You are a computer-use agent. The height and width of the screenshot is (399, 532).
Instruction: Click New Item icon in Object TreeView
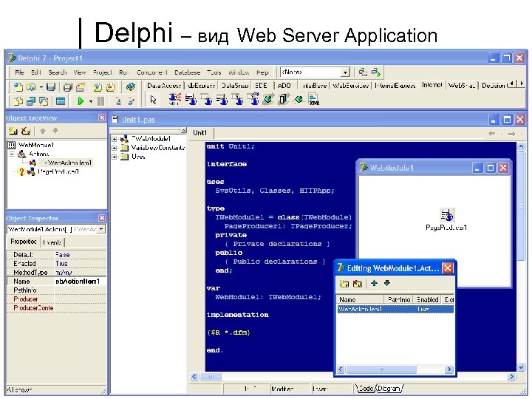pyautogui.click(x=13, y=131)
